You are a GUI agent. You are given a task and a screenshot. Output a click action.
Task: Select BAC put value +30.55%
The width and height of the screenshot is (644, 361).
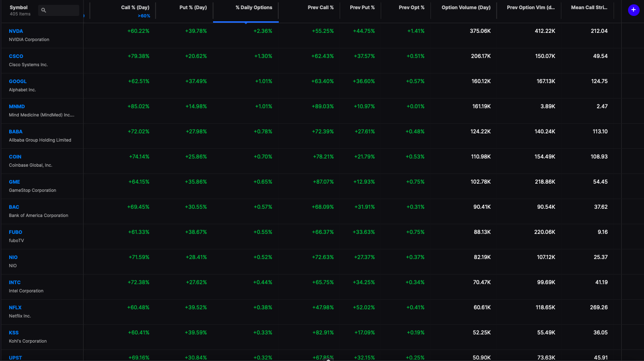coord(196,207)
